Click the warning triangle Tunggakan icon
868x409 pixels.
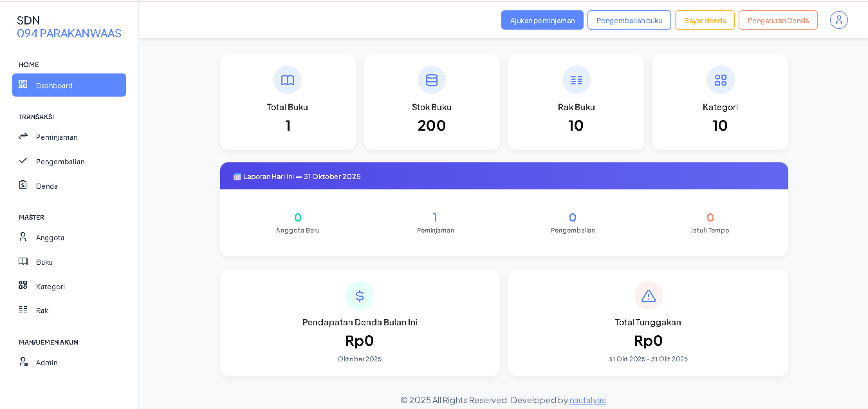648,296
